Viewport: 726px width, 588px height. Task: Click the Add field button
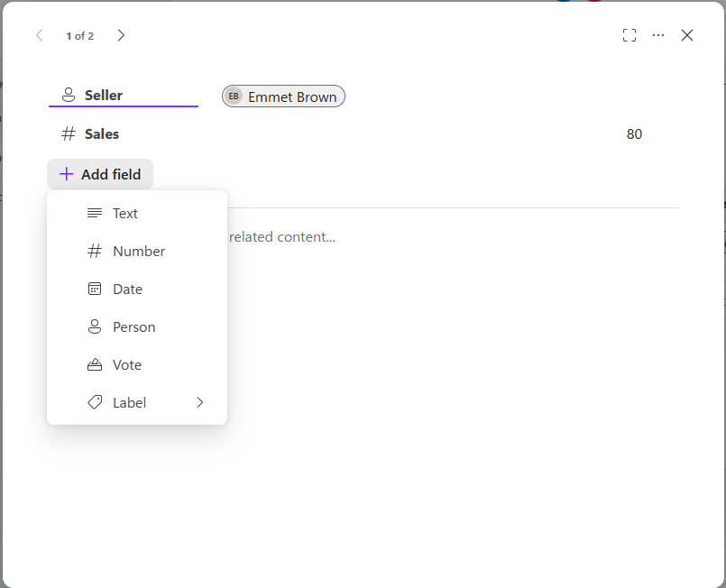(100, 175)
